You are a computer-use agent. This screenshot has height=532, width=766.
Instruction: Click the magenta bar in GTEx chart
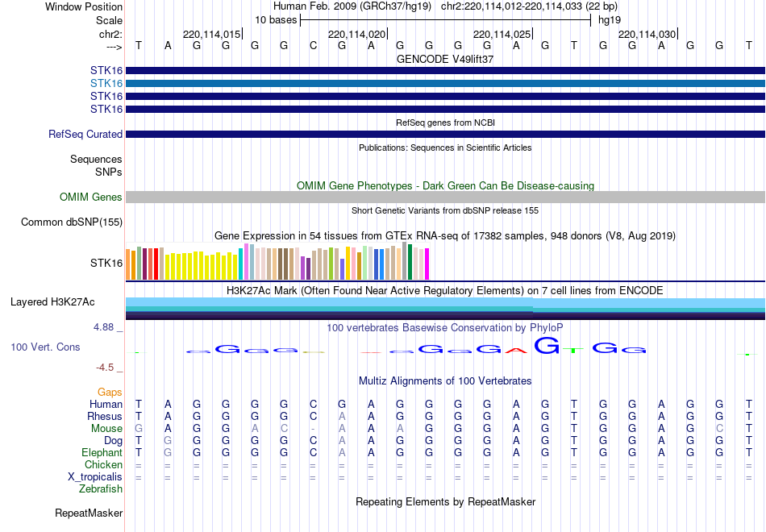click(x=427, y=264)
